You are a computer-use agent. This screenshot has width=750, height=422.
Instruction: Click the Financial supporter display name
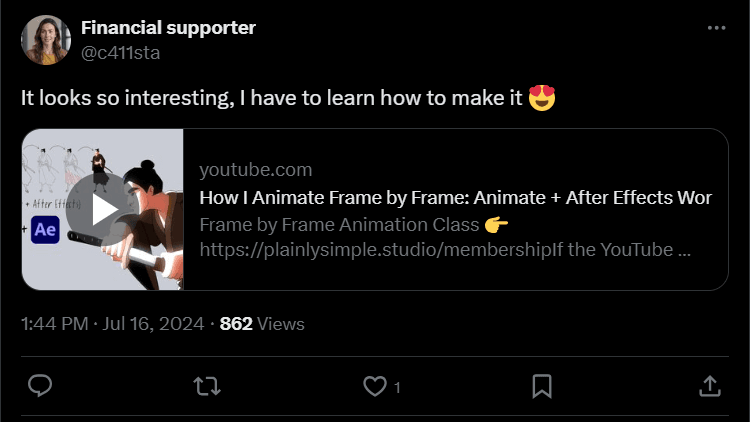(168, 28)
